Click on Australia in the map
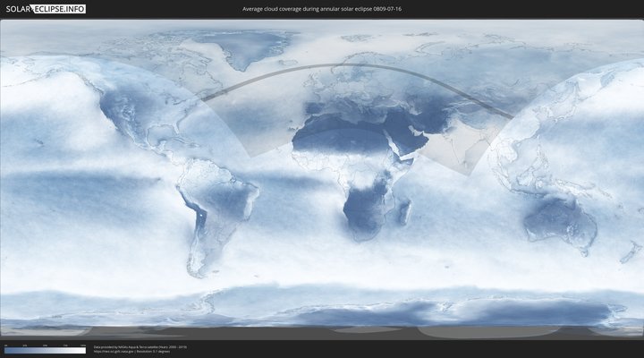 coord(561,217)
